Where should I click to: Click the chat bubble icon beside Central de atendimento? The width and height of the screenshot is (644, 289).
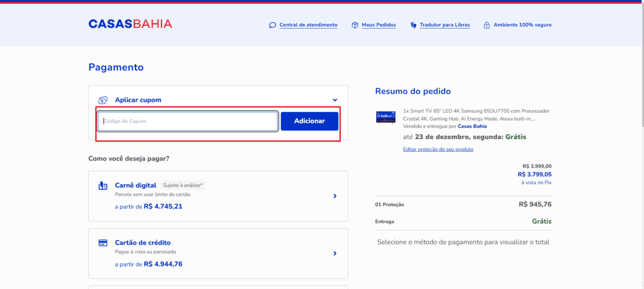(272, 25)
